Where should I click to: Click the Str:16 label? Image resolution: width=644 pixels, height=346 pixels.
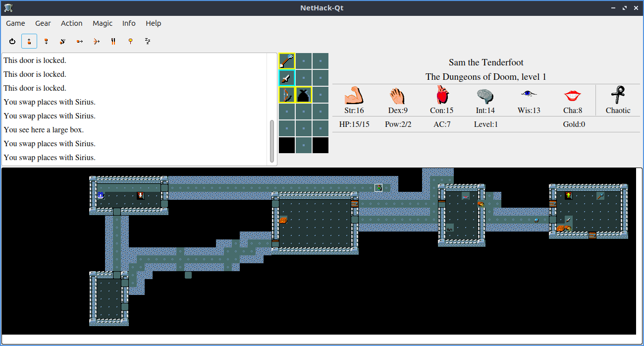coord(354,111)
